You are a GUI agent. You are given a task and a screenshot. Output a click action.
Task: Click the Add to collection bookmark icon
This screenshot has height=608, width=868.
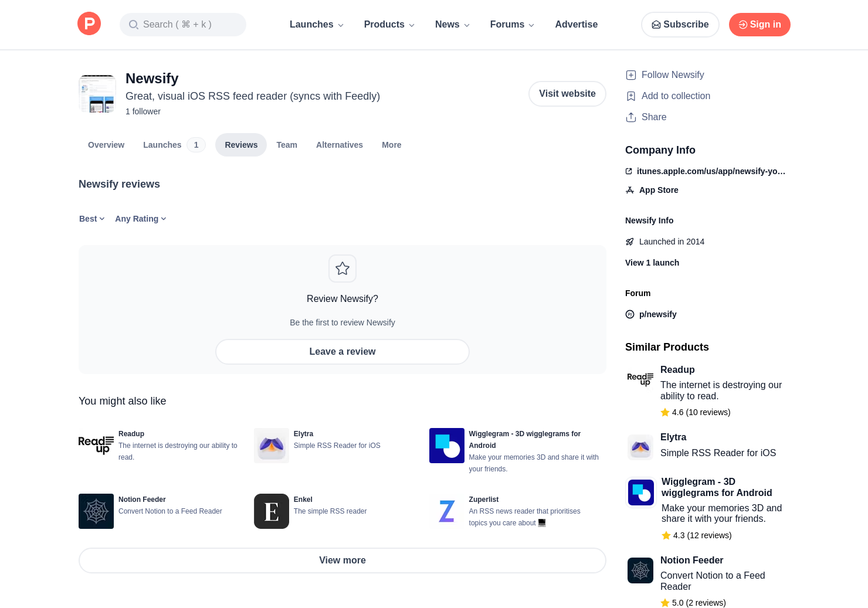point(631,96)
